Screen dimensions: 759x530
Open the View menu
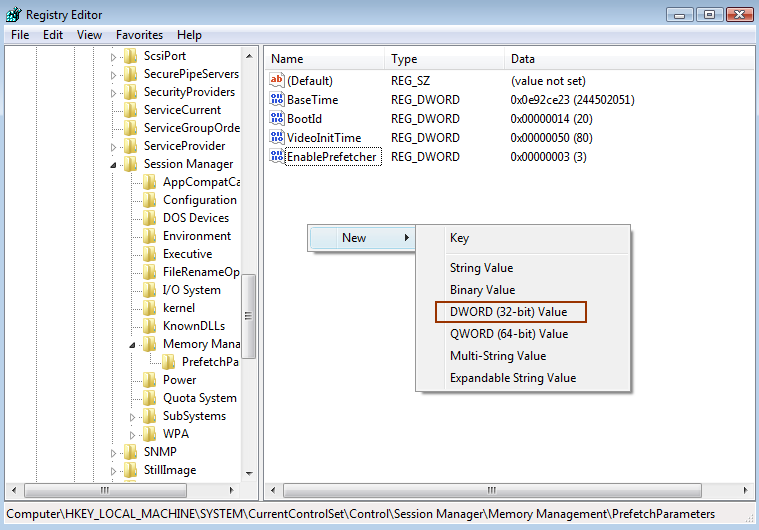point(89,35)
